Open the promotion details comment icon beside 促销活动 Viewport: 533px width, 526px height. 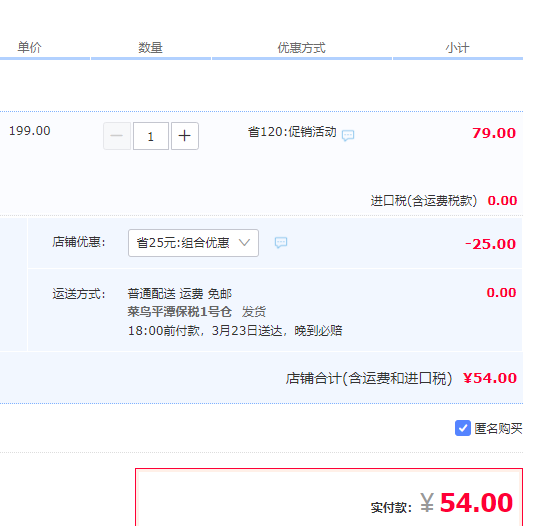tap(348, 135)
